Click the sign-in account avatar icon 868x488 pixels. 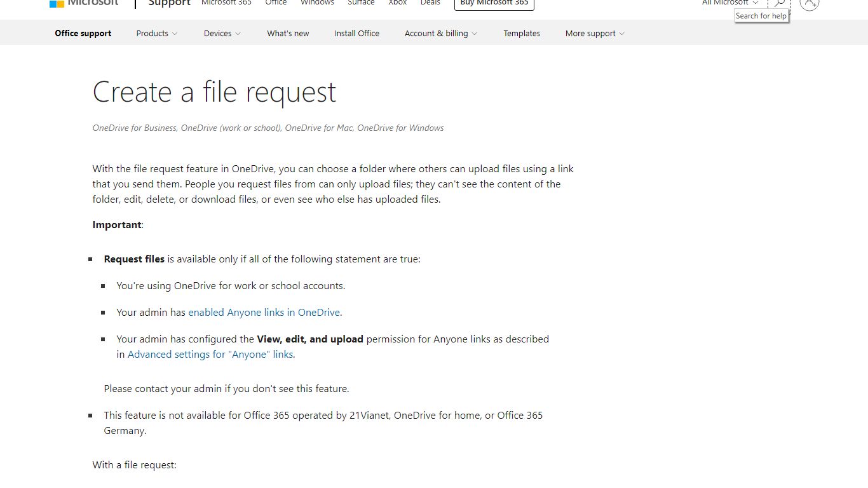[810, 3]
